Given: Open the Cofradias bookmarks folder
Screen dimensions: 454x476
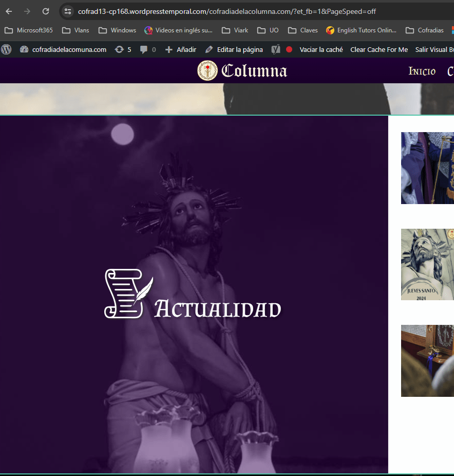Looking at the screenshot, I should (425, 30).
